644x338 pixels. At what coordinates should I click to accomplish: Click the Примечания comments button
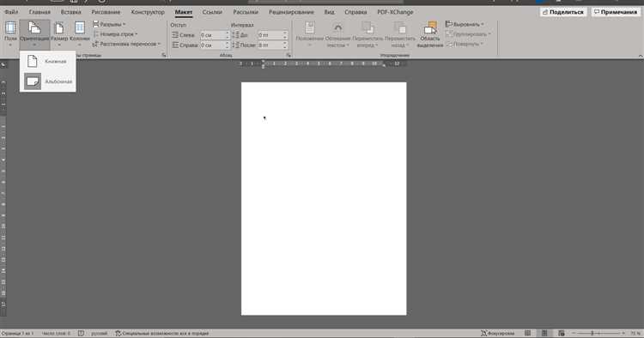click(x=616, y=12)
